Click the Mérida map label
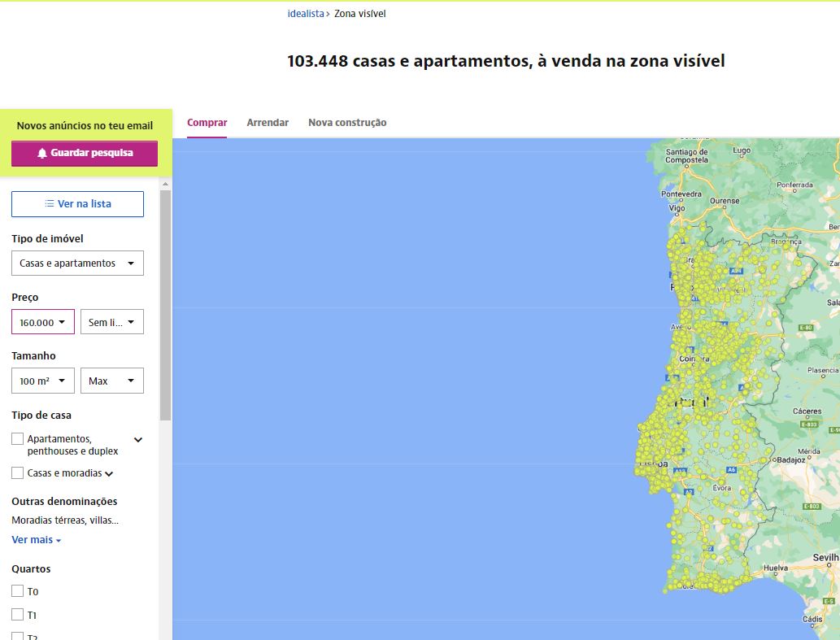The width and height of the screenshot is (840, 640). coord(808,451)
